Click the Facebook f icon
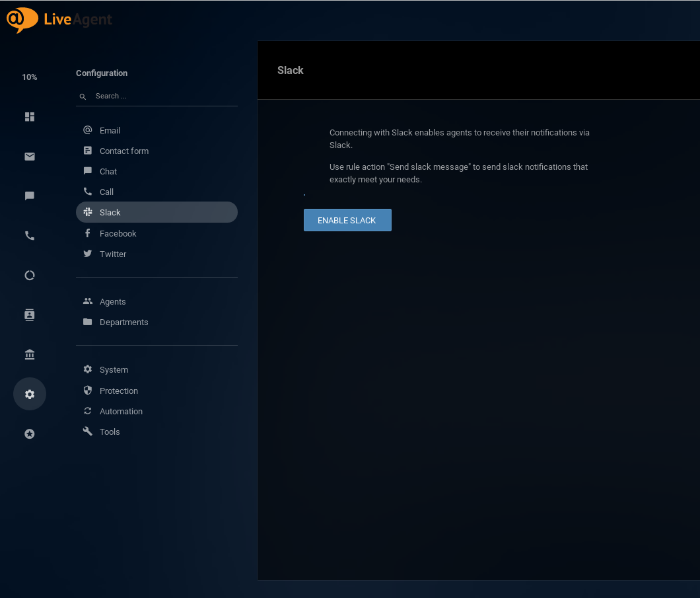 click(87, 233)
